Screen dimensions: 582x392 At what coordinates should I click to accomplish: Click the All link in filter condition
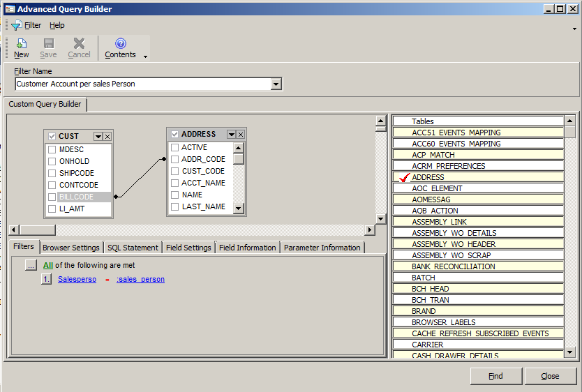pos(48,266)
